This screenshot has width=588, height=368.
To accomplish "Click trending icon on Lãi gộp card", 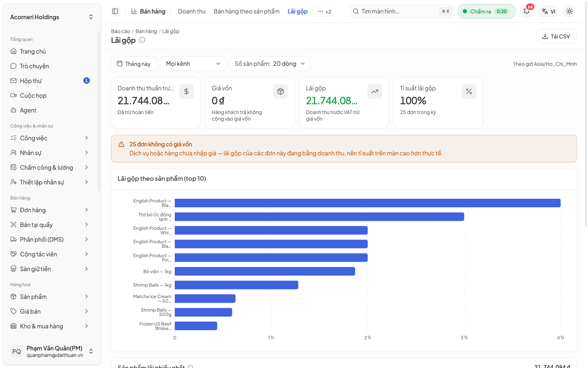I will (375, 92).
